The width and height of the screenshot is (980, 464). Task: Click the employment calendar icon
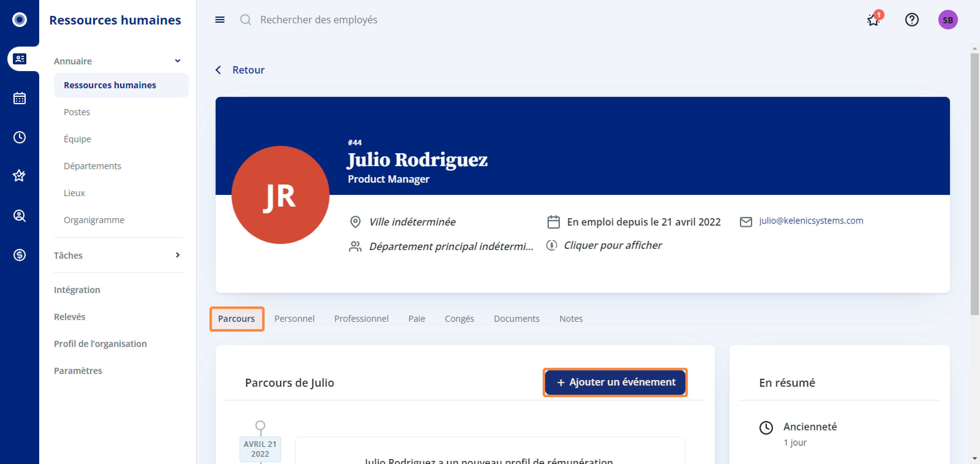[x=553, y=222]
